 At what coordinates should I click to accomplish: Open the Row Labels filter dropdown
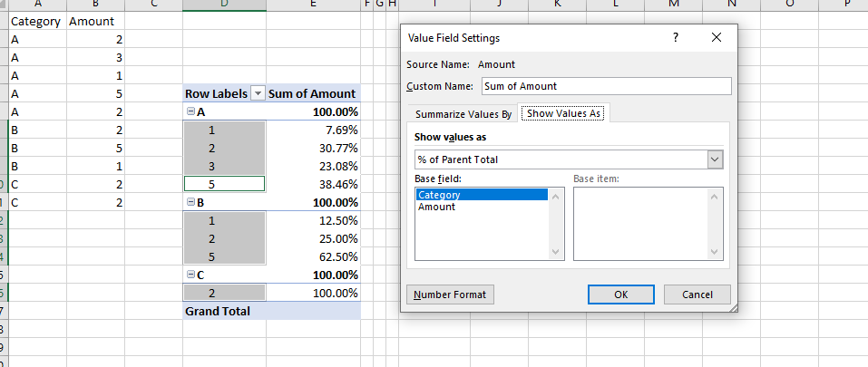(x=258, y=94)
